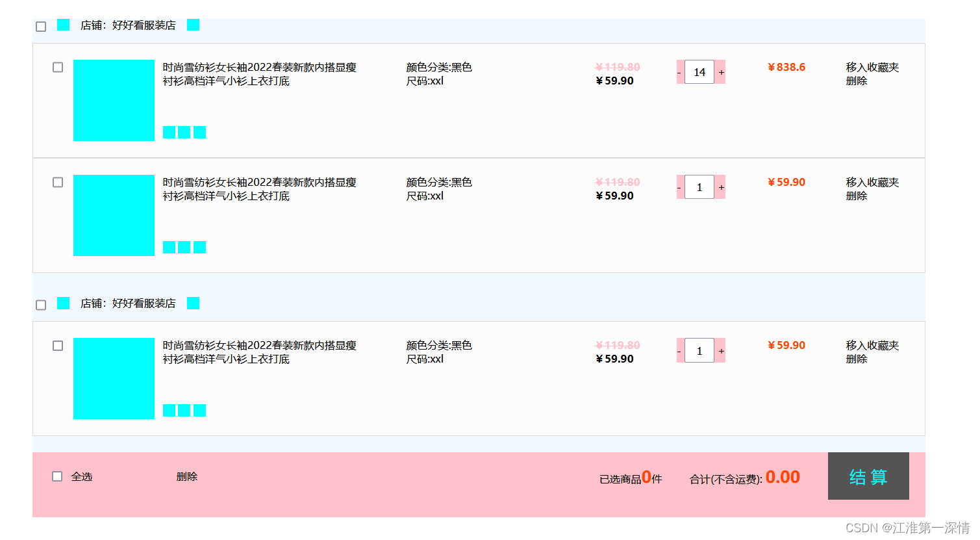Open thumbnail of the second store's item
980x540 pixels.
click(x=114, y=378)
